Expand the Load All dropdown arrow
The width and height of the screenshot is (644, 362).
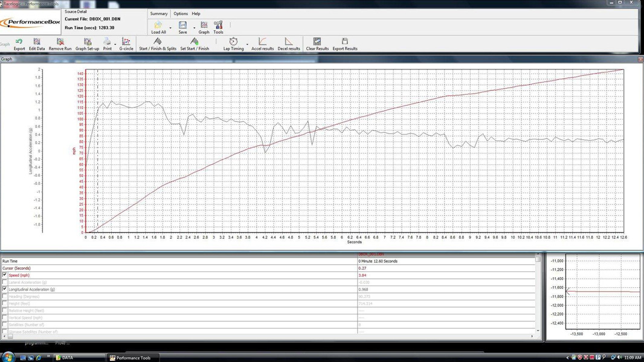pos(170,28)
